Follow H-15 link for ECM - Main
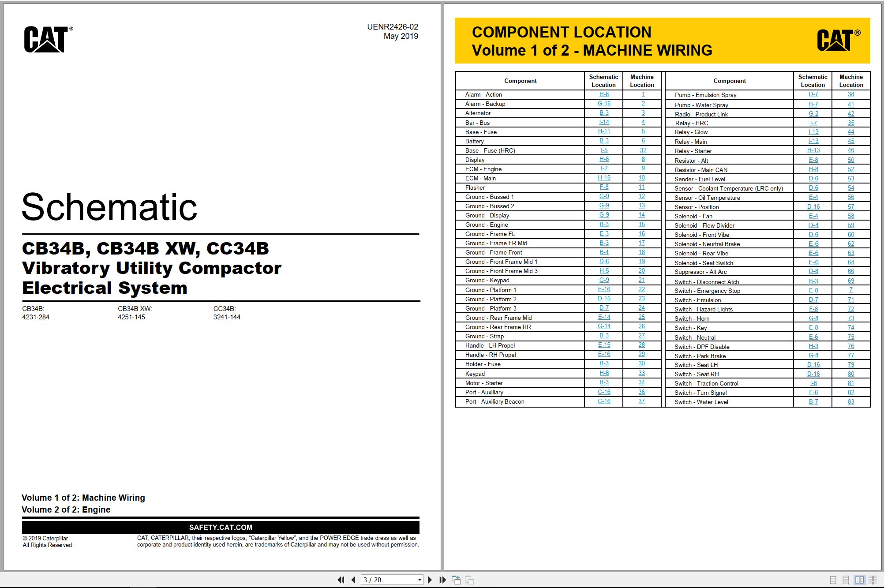Viewport: 884px width, 588px height. tap(604, 178)
